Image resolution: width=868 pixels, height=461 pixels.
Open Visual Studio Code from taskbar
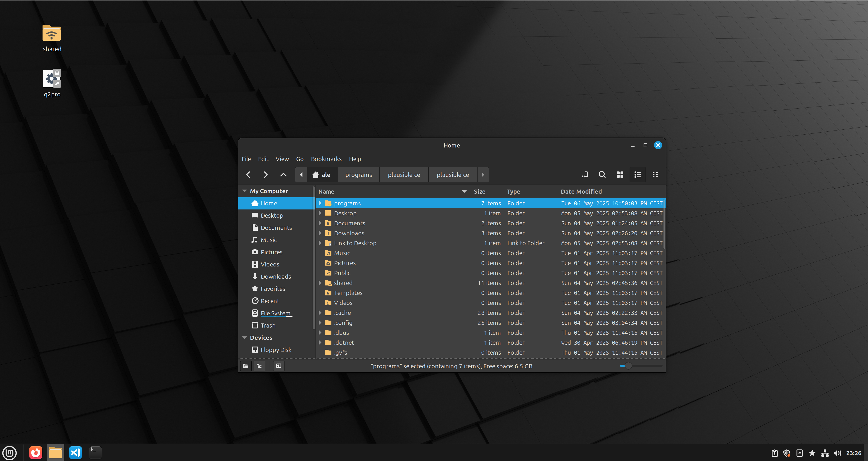75,453
